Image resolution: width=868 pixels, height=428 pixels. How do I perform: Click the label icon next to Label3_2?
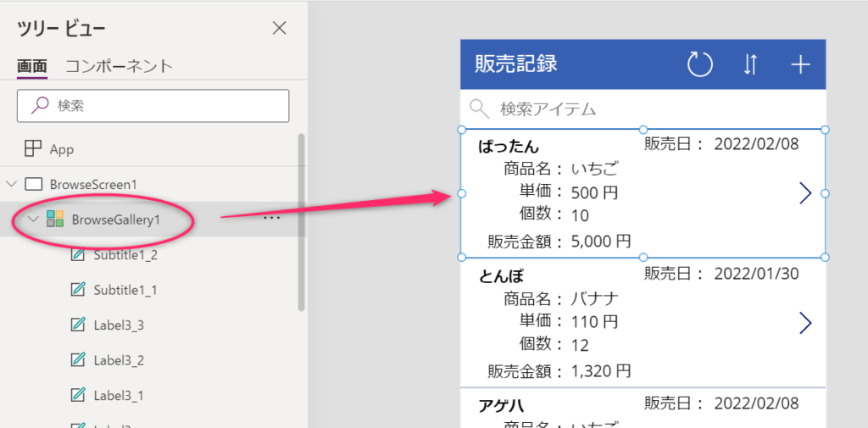point(78,360)
